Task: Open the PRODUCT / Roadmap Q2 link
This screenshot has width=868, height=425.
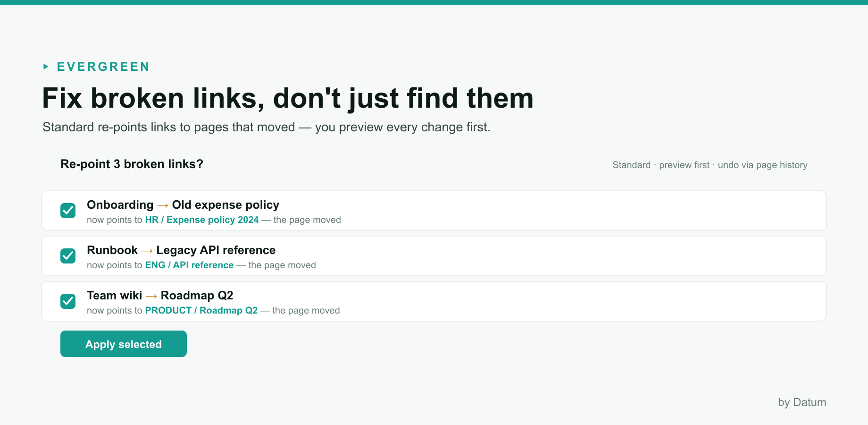Action: pyautogui.click(x=201, y=310)
